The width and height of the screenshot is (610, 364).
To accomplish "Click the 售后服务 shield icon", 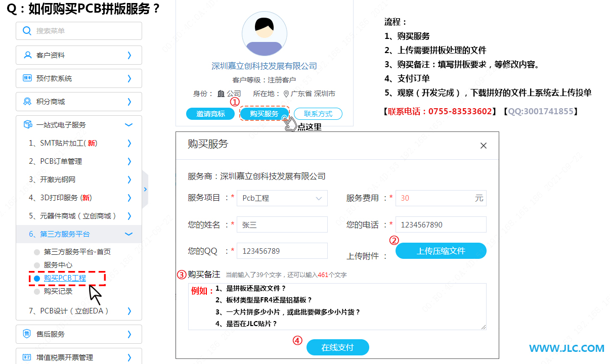I will [27, 334].
